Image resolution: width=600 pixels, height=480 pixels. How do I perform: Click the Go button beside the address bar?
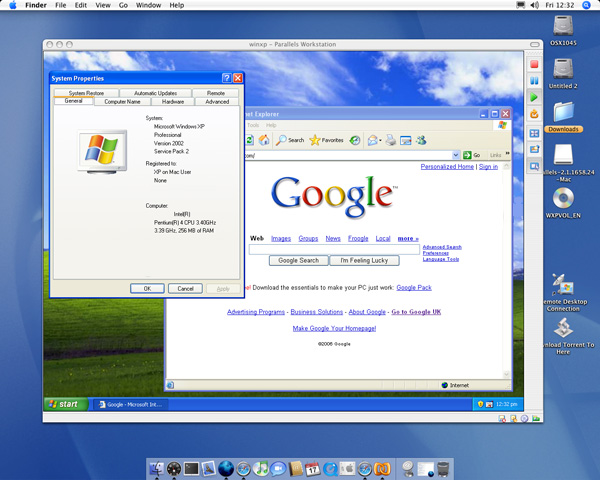(471, 155)
